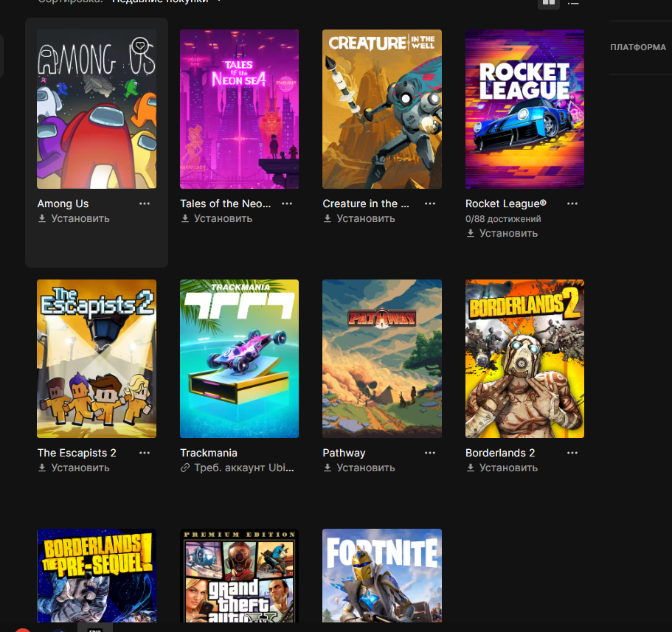Click the Borderlands 2 title text
Image resolution: width=672 pixels, height=632 pixels.
click(x=500, y=453)
